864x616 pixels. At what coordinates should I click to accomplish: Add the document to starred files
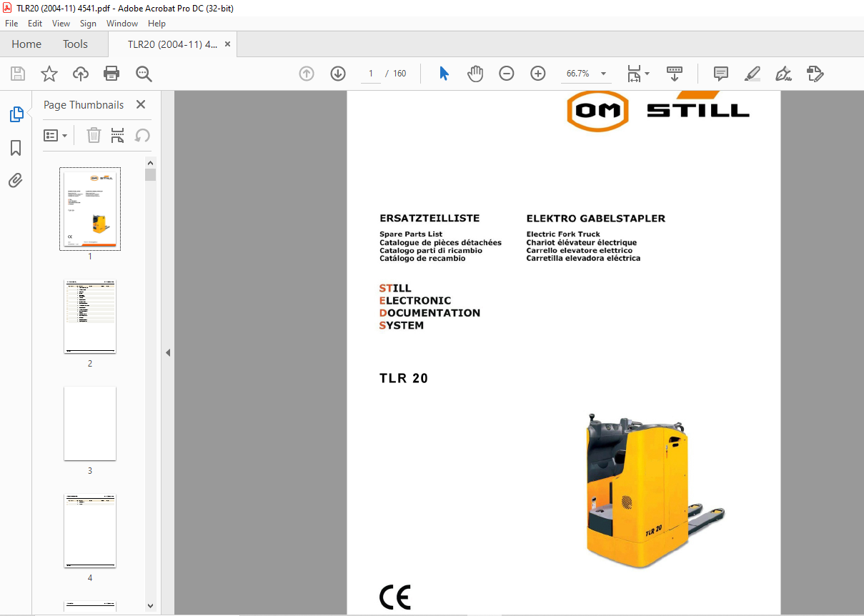tap(49, 74)
